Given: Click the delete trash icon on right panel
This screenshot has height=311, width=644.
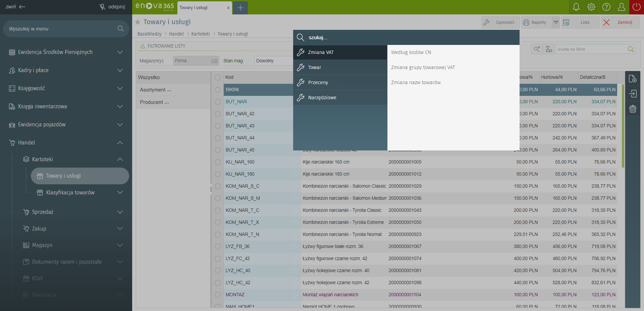Looking at the screenshot, I should 633,109.
